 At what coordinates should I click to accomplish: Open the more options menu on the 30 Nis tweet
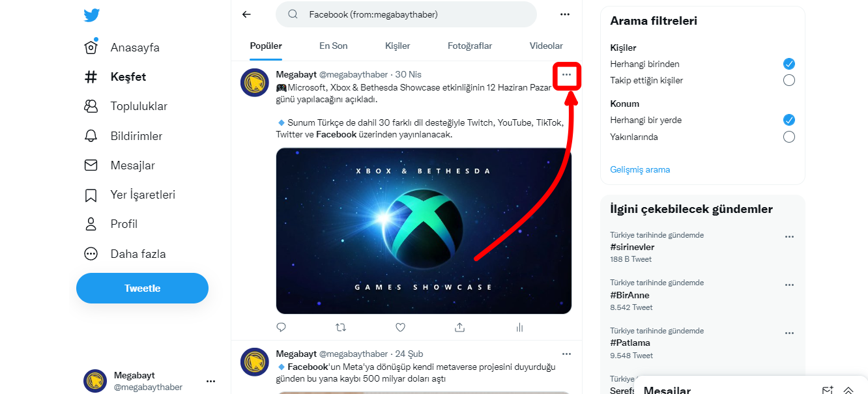tap(566, 75)
